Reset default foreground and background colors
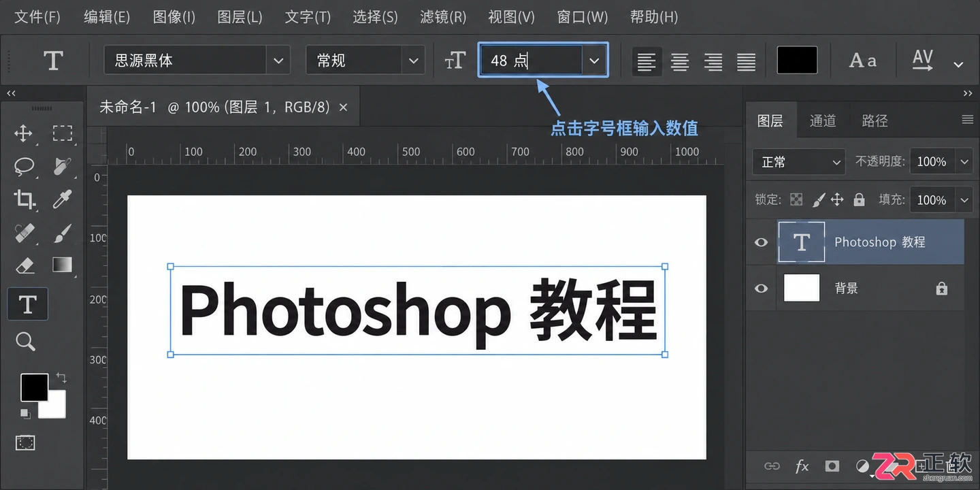The image size is (980, 490). coord(24,413)
